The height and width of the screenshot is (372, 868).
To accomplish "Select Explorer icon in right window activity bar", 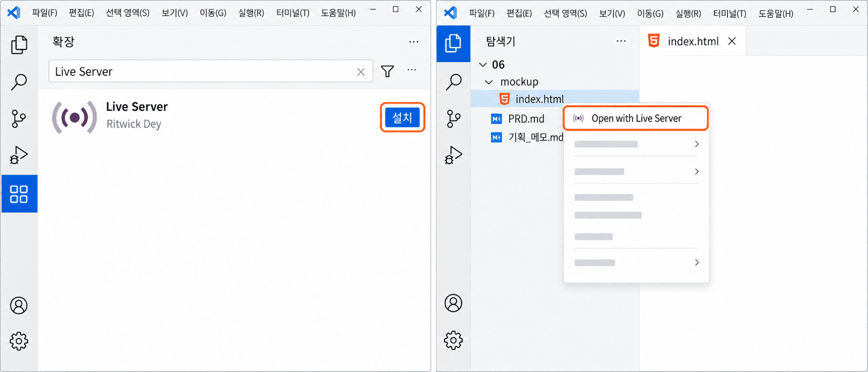I will pos(454,43).
